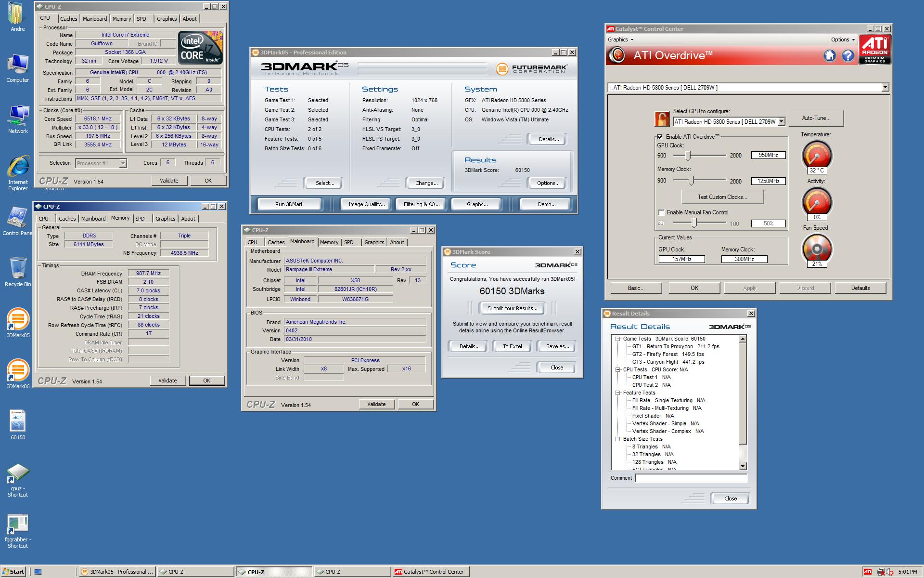Open the Graphics menu dropdown in Catalyst
The height and width of the screenshot is (578, 924).
pyautogui.click(x=620, y=39)
